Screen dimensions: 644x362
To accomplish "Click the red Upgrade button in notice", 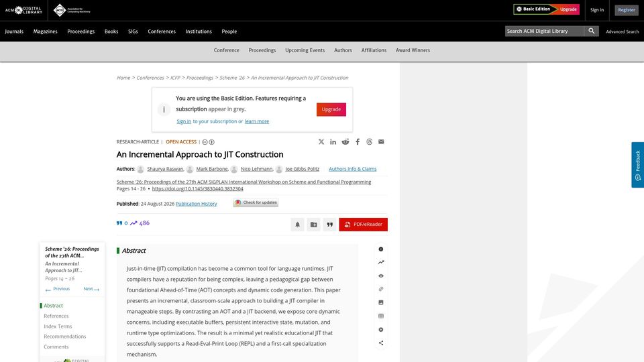I will (331, 109).
